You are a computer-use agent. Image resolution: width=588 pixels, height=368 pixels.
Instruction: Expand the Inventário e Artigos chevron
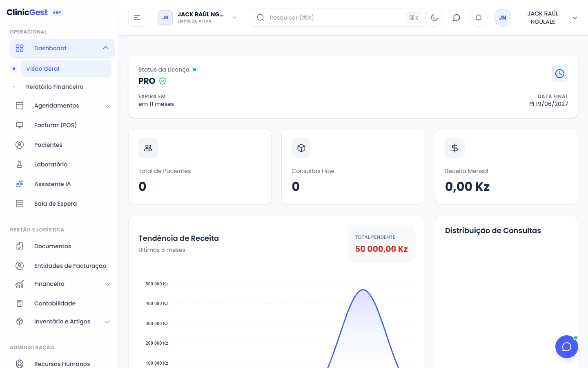coord(107,322)
